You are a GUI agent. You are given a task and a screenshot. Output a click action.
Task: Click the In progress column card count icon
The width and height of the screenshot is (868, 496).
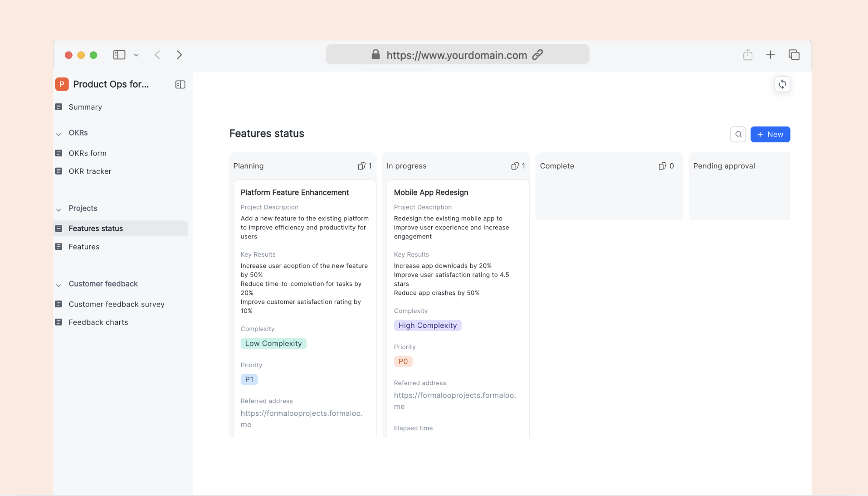pyautogui.click(x=515, y=166)
